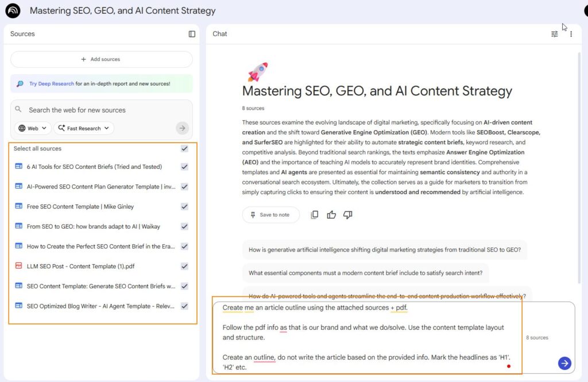Expand the Fast Research dropdown
Screen dimensions: 588x382
click(x=84, y=128)
